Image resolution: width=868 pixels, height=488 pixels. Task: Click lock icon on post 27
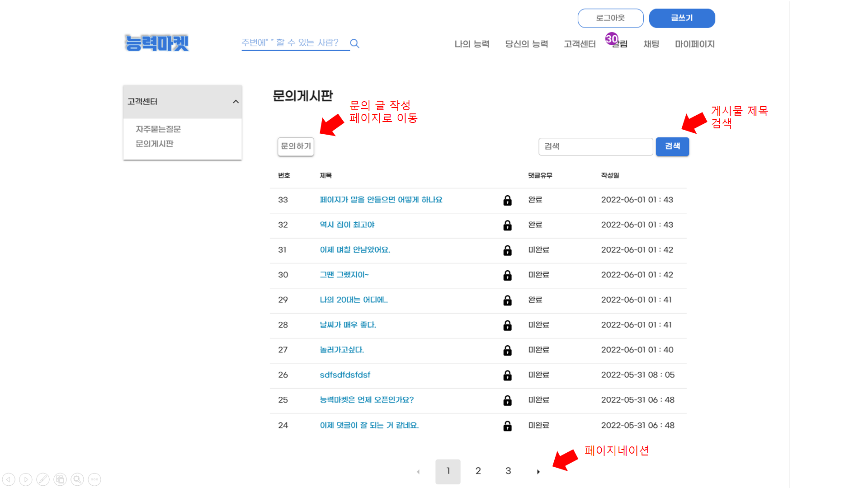point(507,350)
